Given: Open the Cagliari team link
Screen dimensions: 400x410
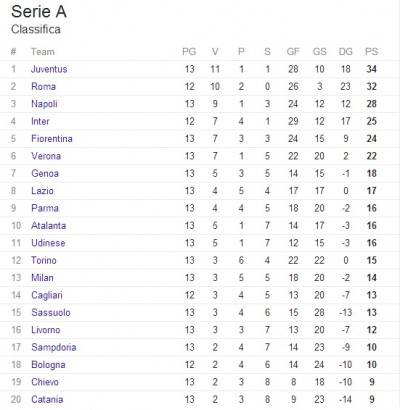Looking at the screenshot, I should (x=47, y=295).
